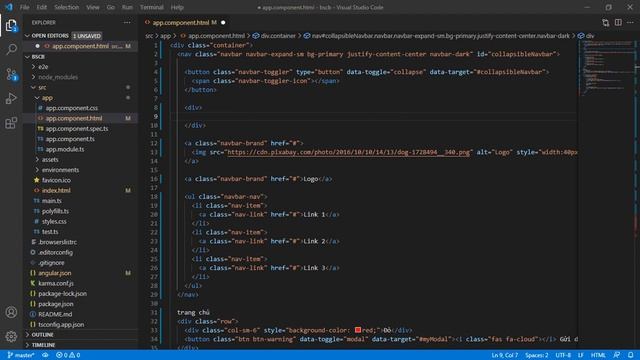Open app.component.css in the file tree
Screen dimensions: 640x360
71,108
